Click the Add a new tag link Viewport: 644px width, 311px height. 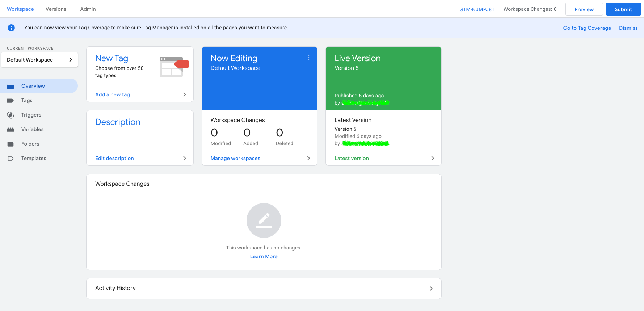pos(113,94)
